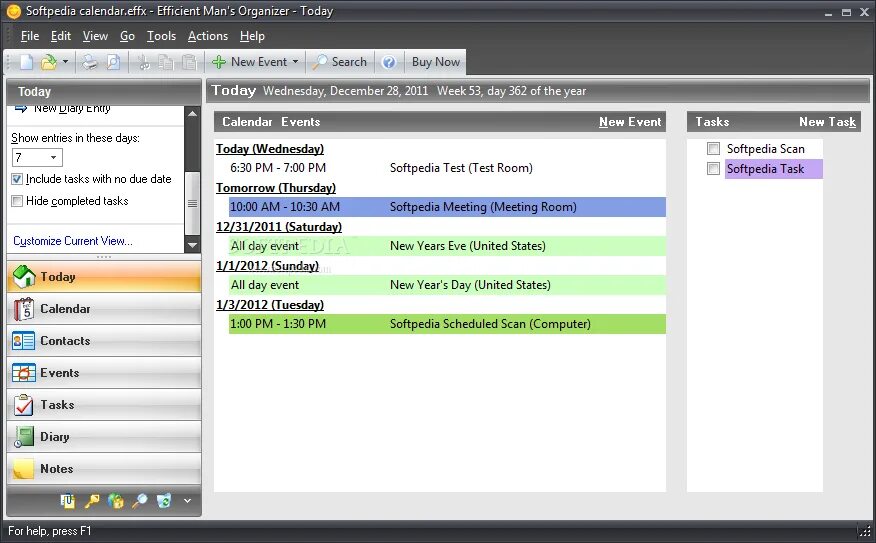Viewport: 876px width, 543px height.
Task: Click the paperclip note icon in bottom bar
Action: click(68, 501)
